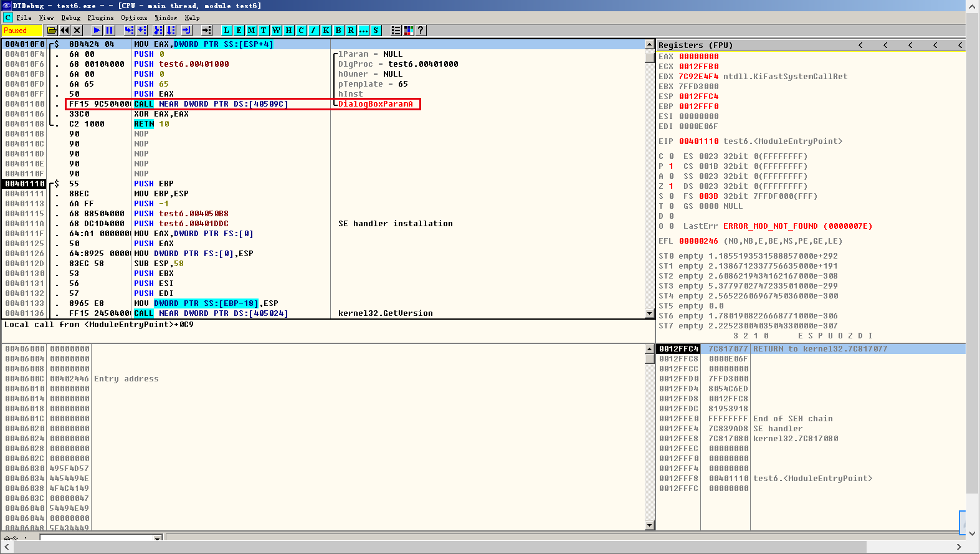The image size is (980, 554).
Task: Open Call stack with K icon
Action: pos(326,30)
